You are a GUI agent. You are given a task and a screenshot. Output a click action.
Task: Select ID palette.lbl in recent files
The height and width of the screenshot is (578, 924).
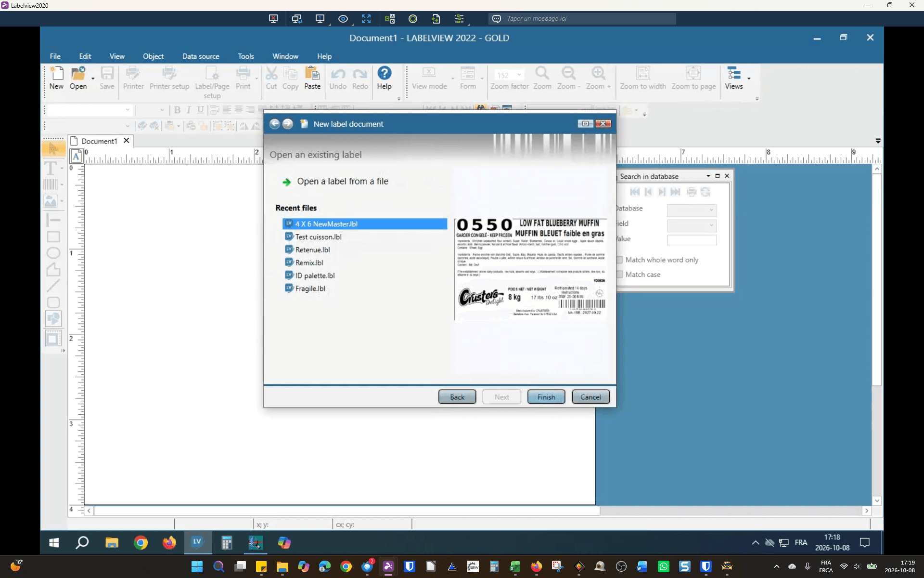pos(315,276)
